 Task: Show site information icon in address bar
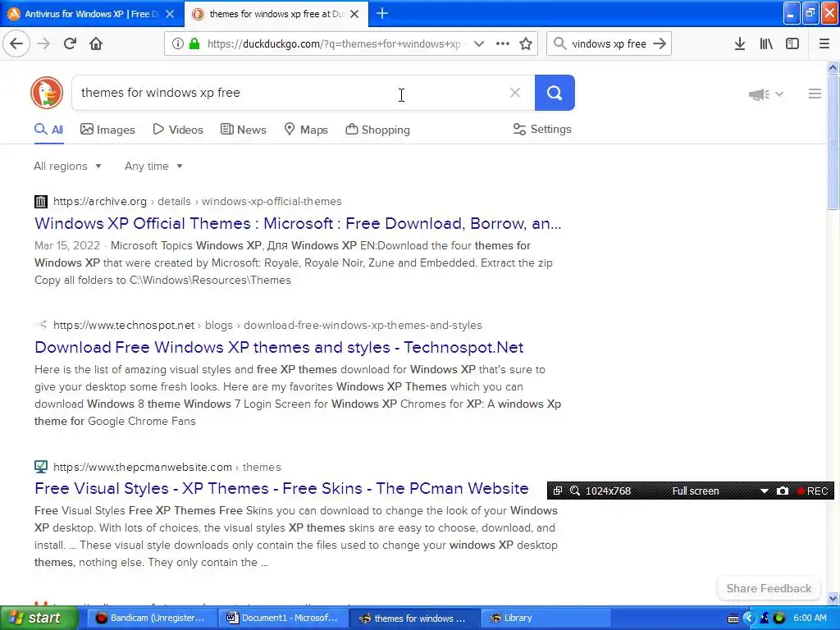click(177, 43)
